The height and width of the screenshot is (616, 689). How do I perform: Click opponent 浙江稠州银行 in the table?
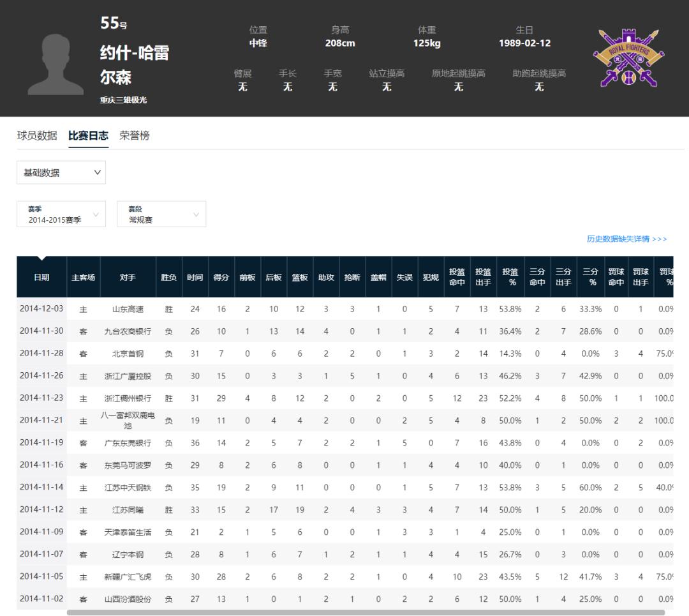click(128, 398)
